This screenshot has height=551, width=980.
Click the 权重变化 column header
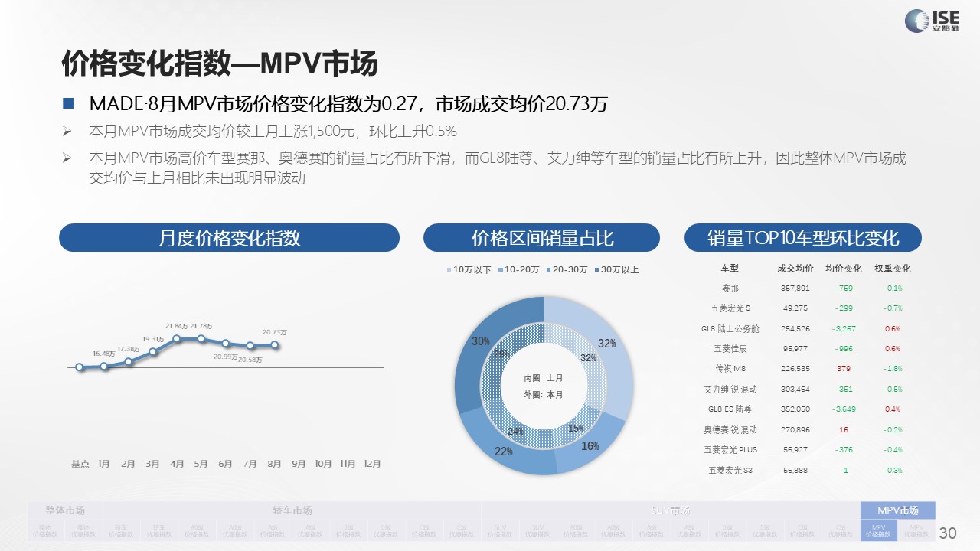[893, 269]
